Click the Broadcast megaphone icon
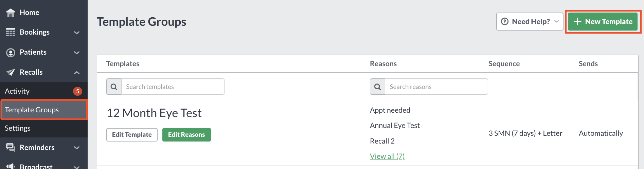This screenshot has height=169, width=644. (x=11, y=166)
